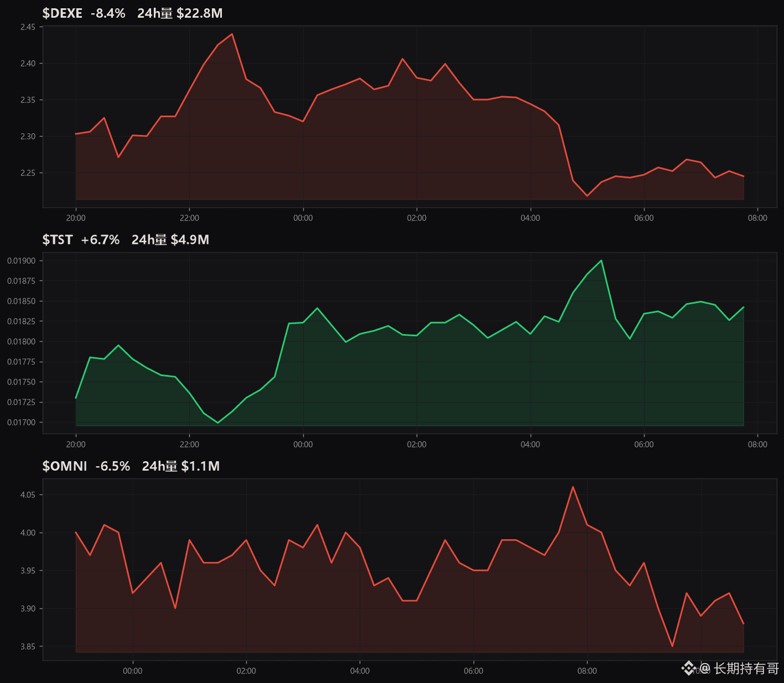Select the 04:00 label under TST chart
The height and width of the screenshot is (683, 784).
(531, 445)
